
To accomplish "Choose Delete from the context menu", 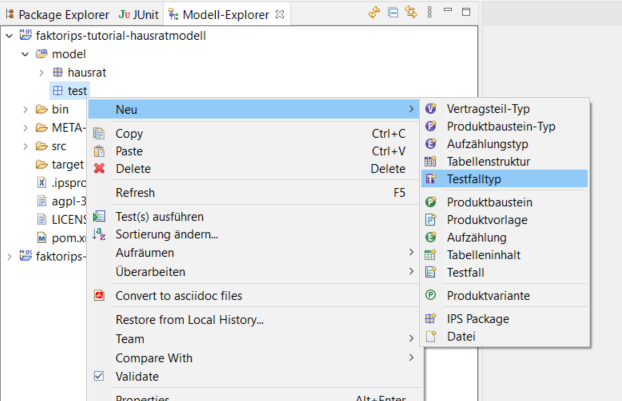I will pos(133,169).
